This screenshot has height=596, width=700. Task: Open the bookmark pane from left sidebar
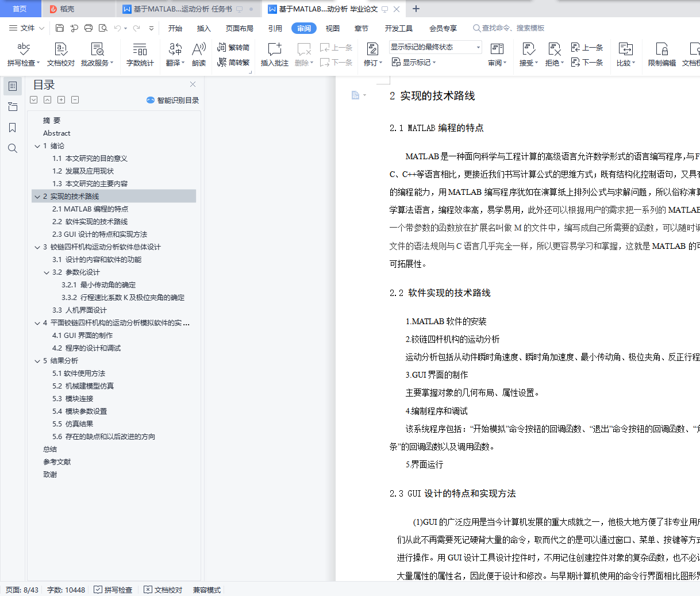tap(13, 128)
